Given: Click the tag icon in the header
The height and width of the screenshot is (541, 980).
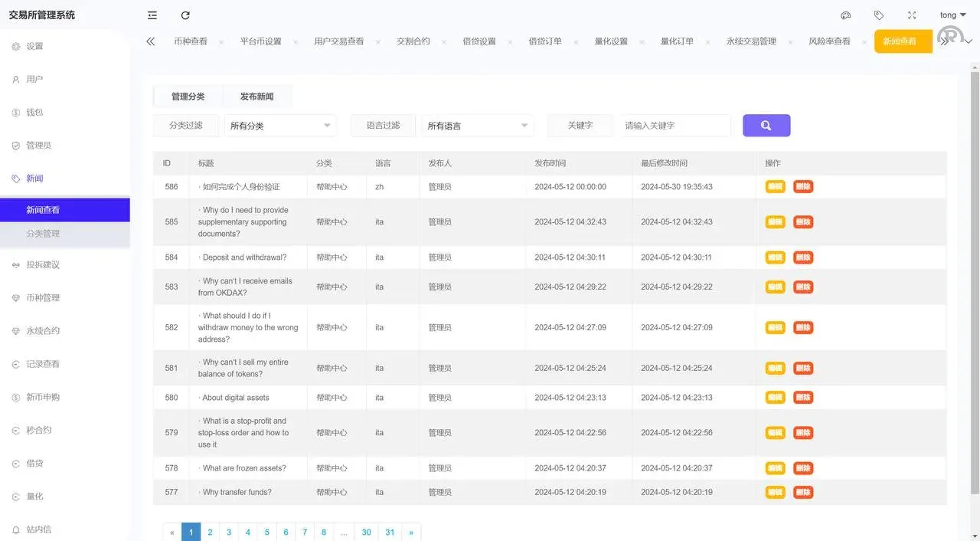Looking at the screenshot, I should point(878,15).
